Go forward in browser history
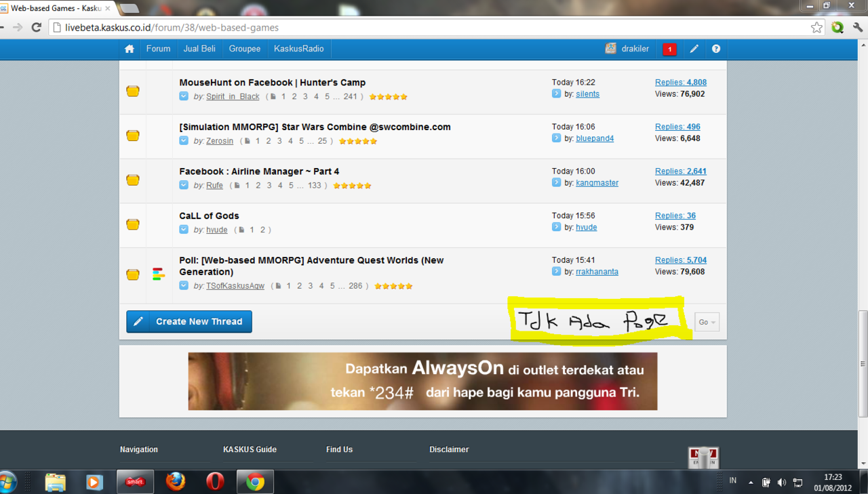The width and height of the screenshot is (868, 494). click(x=18, y=28)
